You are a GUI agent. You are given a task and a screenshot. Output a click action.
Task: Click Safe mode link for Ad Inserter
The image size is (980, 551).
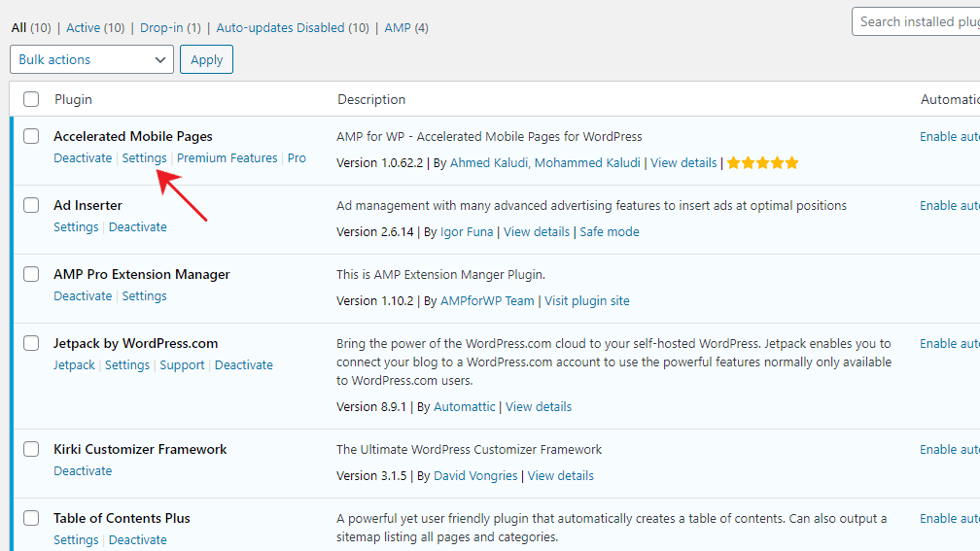(x=610, y=231)
